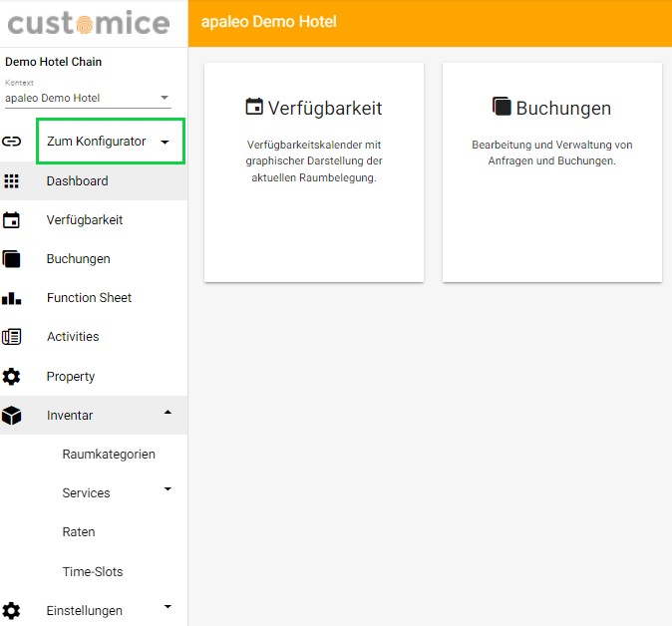This screenshot has width=672, height=626.
Task: Expand the Einstellungen menu arrow
Action: tap(168, 606)
